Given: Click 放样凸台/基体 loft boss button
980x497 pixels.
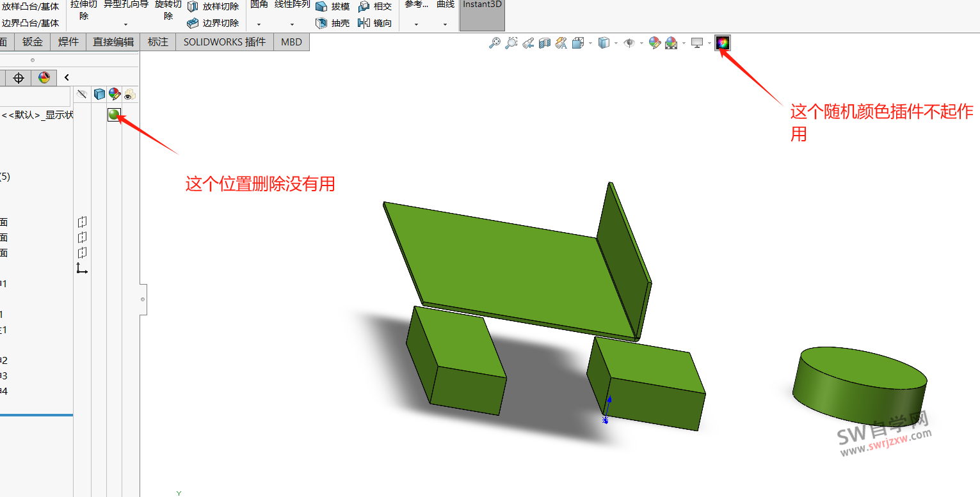Looking at the screenshot, I should 30,6.
